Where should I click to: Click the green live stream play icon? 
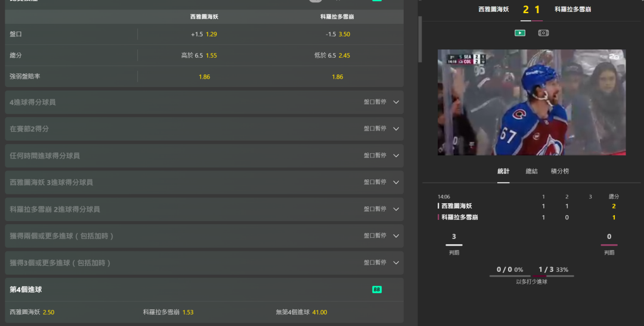point(520,33)
